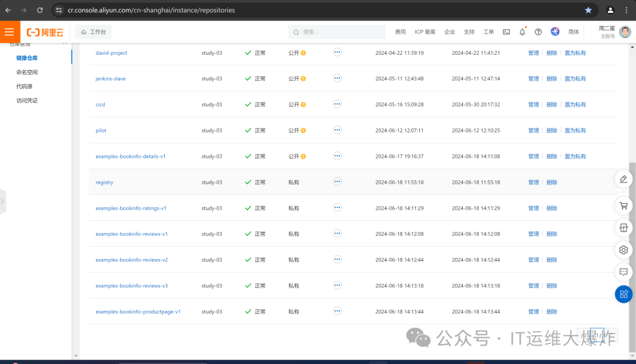Image resolution: width=636 pixels, height=364 pixels.
Task: Select 镜像仓库 in the sidebar
Action: click(26, 58)
